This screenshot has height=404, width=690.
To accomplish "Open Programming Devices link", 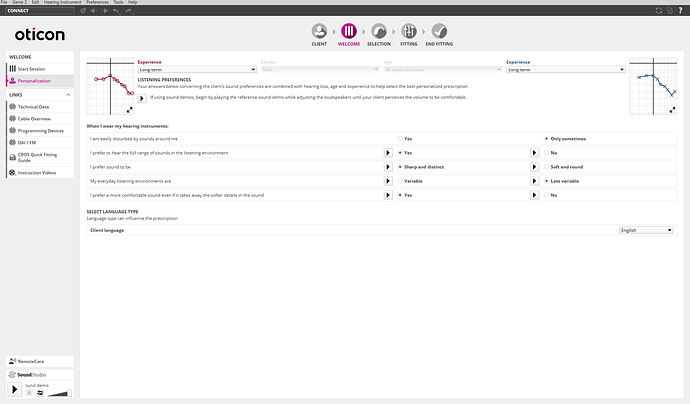I will 40,130.
